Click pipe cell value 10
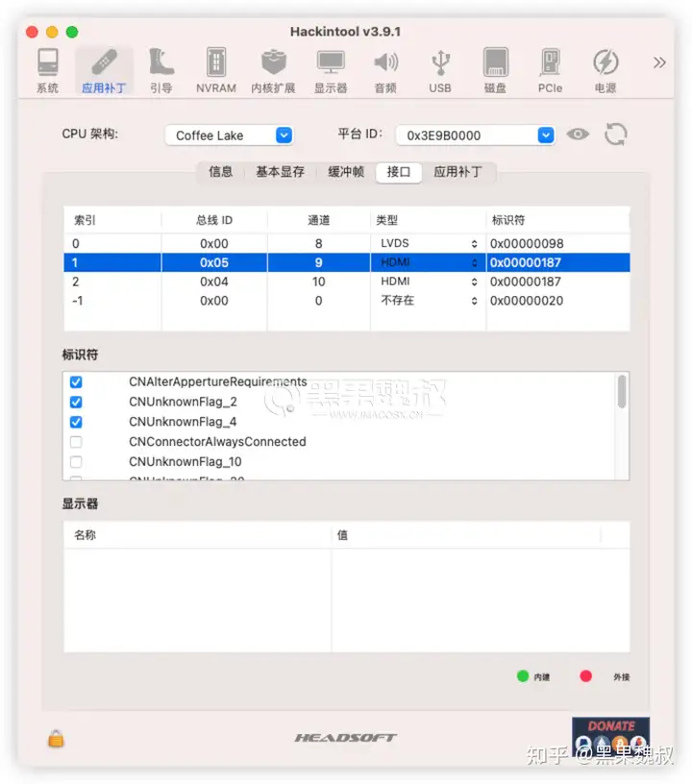The image size is (692, 784). (x=318, y=282)
